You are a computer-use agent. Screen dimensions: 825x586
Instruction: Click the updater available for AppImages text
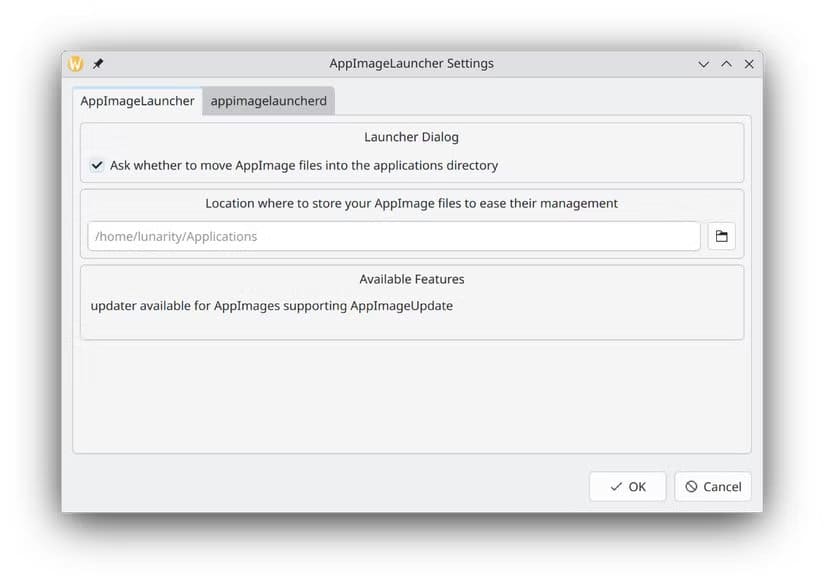click(x=271, y=306)
